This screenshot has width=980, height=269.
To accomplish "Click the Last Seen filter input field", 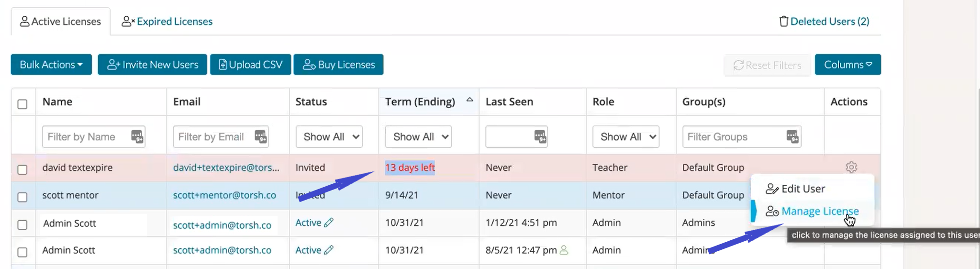I will (x=509, y=137).
